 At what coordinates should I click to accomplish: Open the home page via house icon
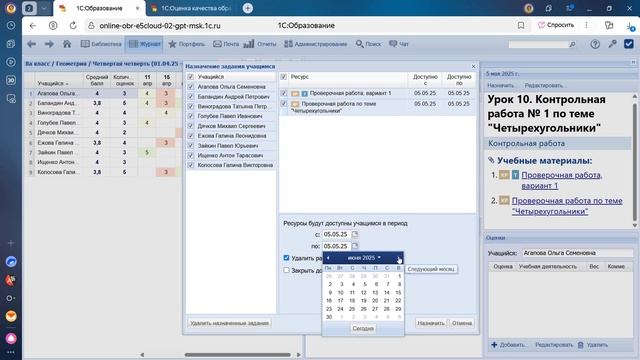67,44
